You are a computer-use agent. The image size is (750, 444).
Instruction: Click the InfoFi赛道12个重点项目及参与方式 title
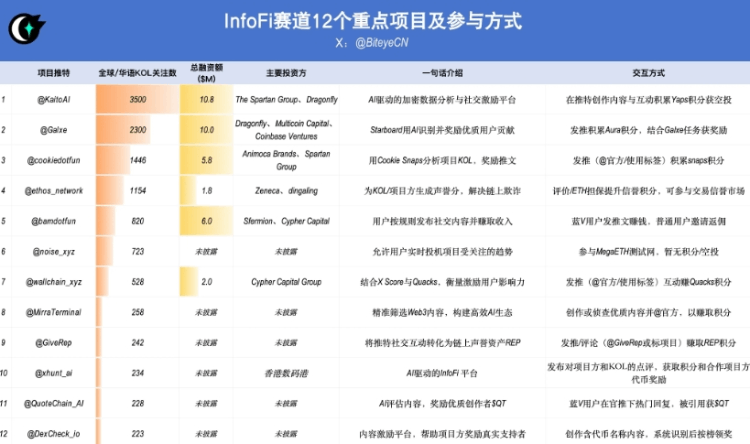pyautogui.click(x=373, y=21)
